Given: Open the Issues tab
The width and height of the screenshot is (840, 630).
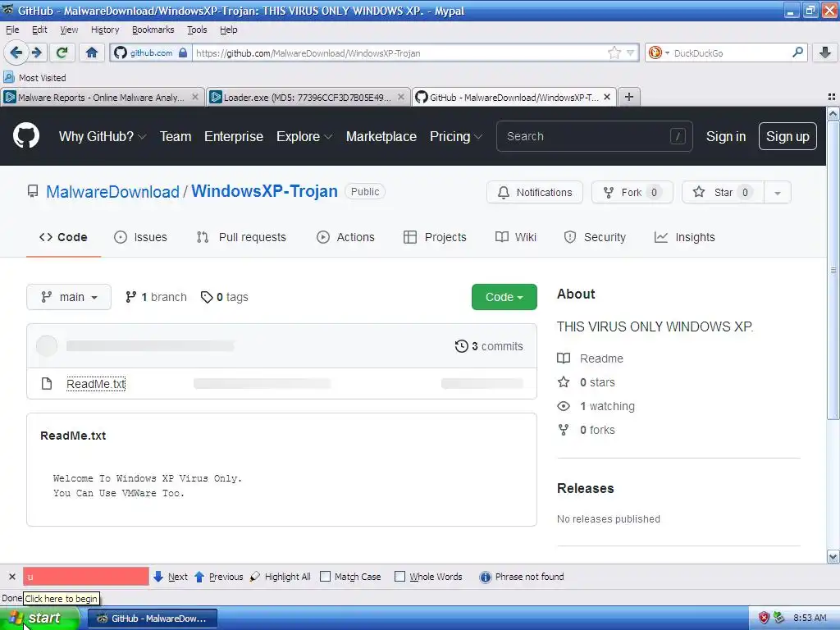Looking at the screenshot, I should click(140, 237).
